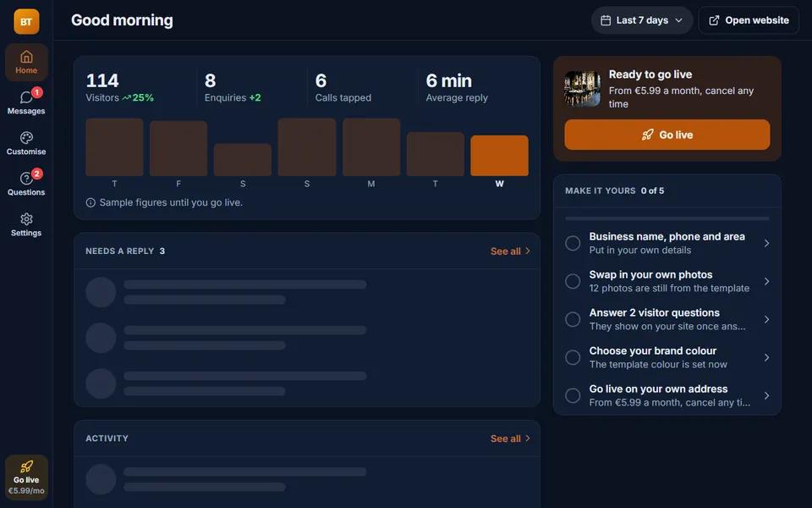The width and height of the screenshot is (812, 508).
Task: Tick the Swap in your own photos circle
Action: [573, 281]
